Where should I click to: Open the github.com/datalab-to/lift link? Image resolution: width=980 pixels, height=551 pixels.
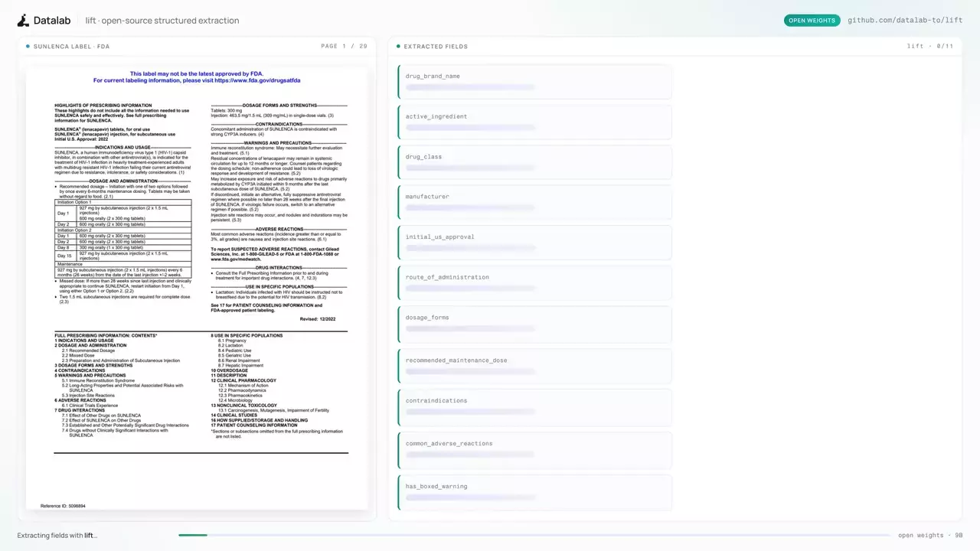pyautogui.click(x=905, y=21)
